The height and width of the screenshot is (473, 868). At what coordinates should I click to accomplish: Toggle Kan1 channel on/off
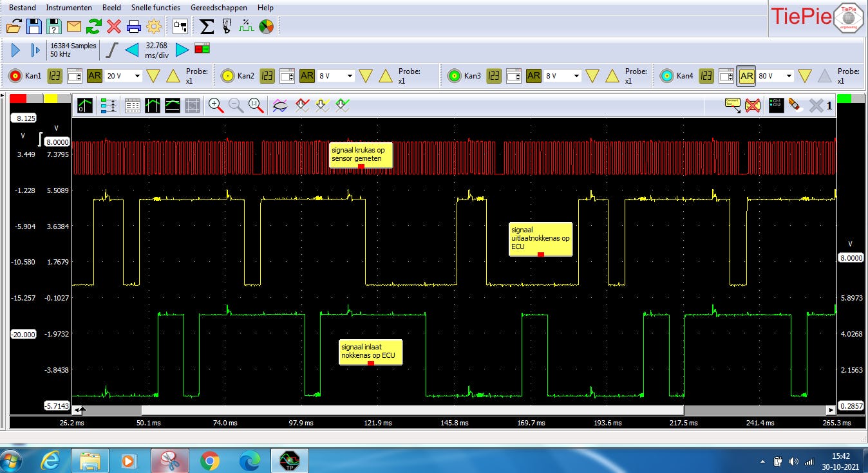pyautogui.click(x=15, y=76)
